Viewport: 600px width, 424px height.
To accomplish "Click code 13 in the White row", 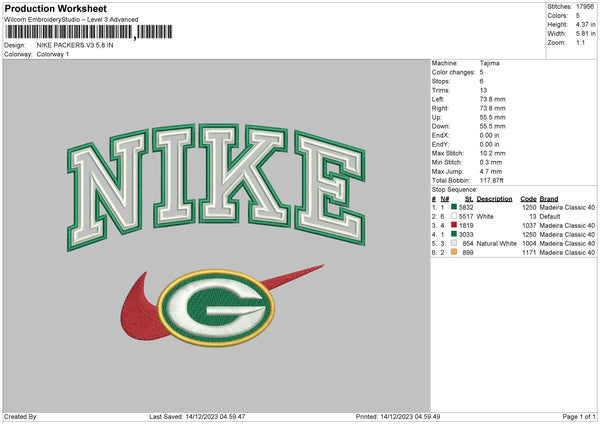I will point(533,217).
